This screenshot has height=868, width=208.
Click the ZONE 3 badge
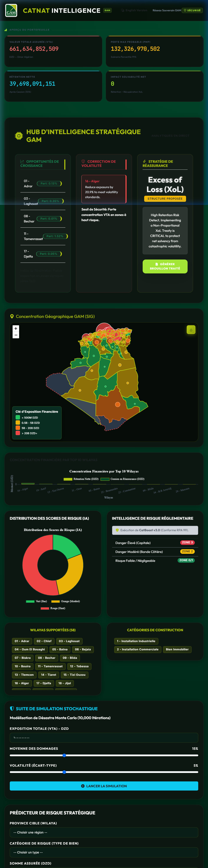pyautogui.click(x=187, y=542)
